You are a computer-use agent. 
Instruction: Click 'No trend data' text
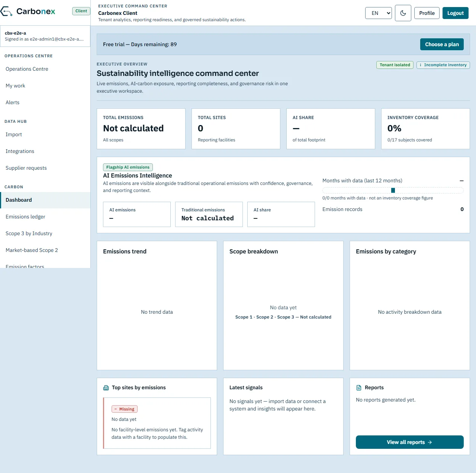pos(157,312)
